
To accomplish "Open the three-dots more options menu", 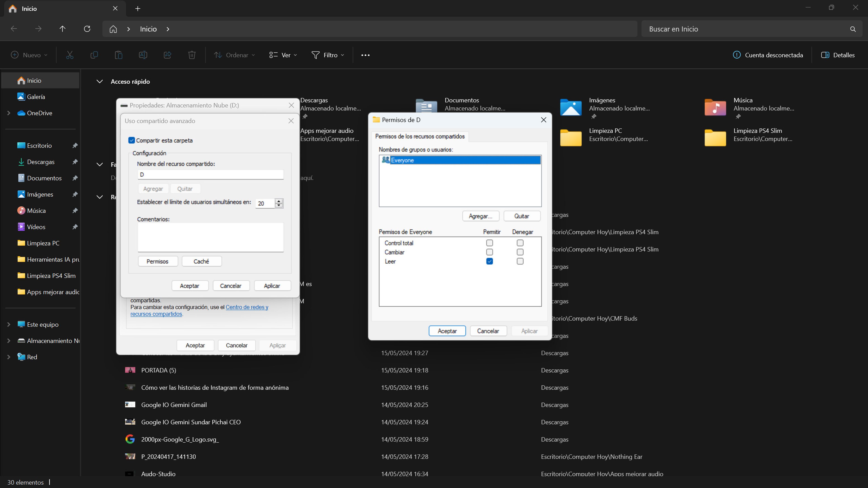I will 365,55.
